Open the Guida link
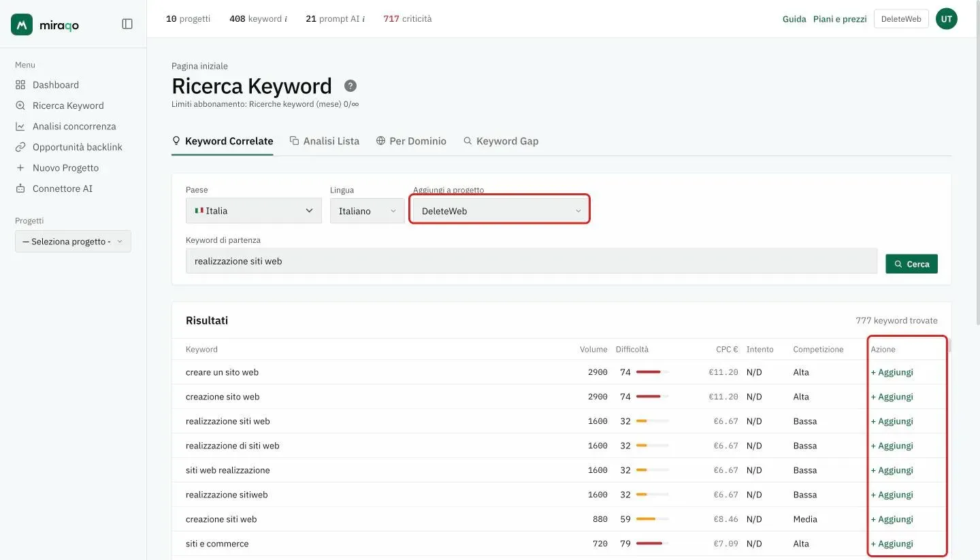980x560 pixels. pyautogui.click(x=794, y=19)
